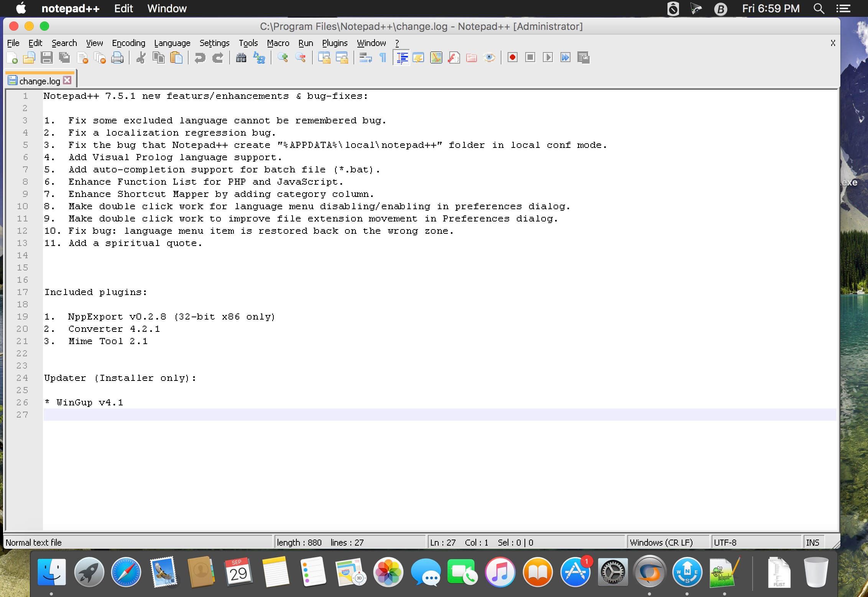
Task: Toggle Show All Characters pilcrow icon
Action: [x=383, y=58]
